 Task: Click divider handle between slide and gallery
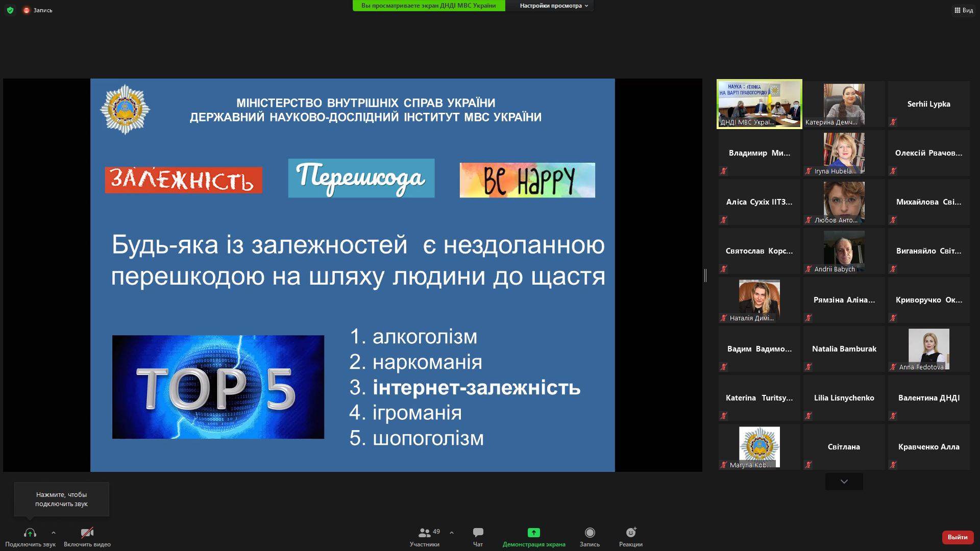click(705, 275)
